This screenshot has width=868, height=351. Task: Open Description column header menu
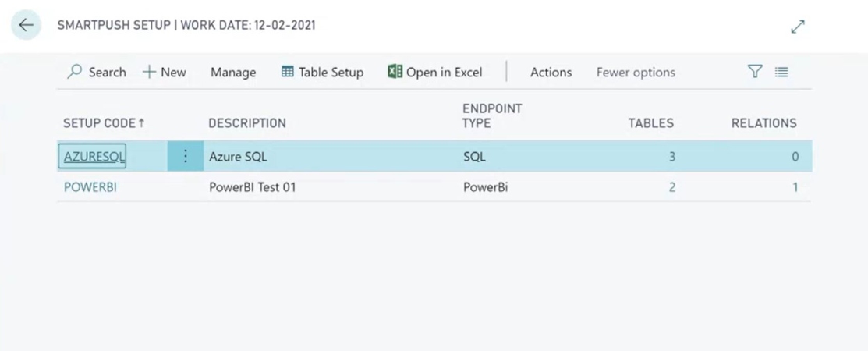tap(247, 123)
